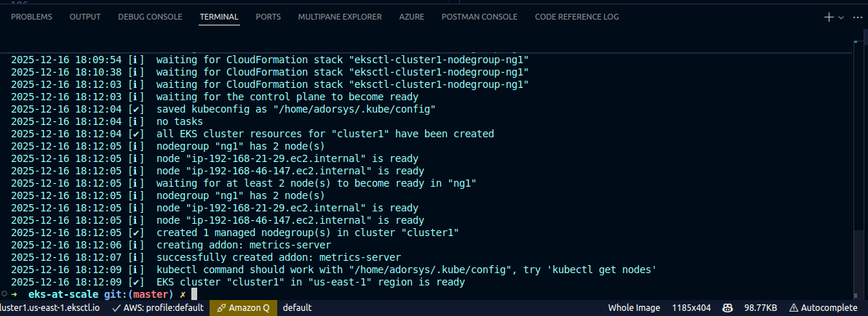Click the 'creating addon: metrics-server' line
868x316 pixels.
tap(244, 245)
